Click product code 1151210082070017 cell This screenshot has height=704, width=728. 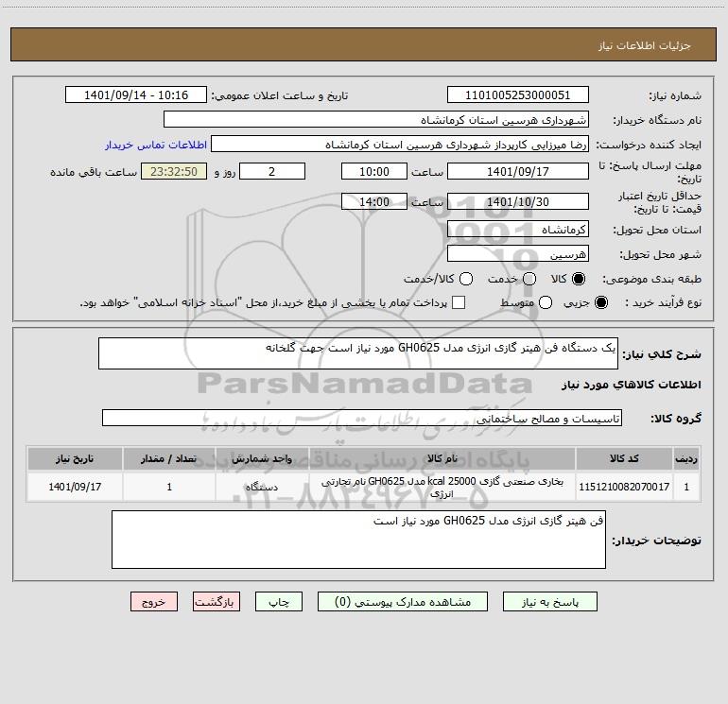624,487
